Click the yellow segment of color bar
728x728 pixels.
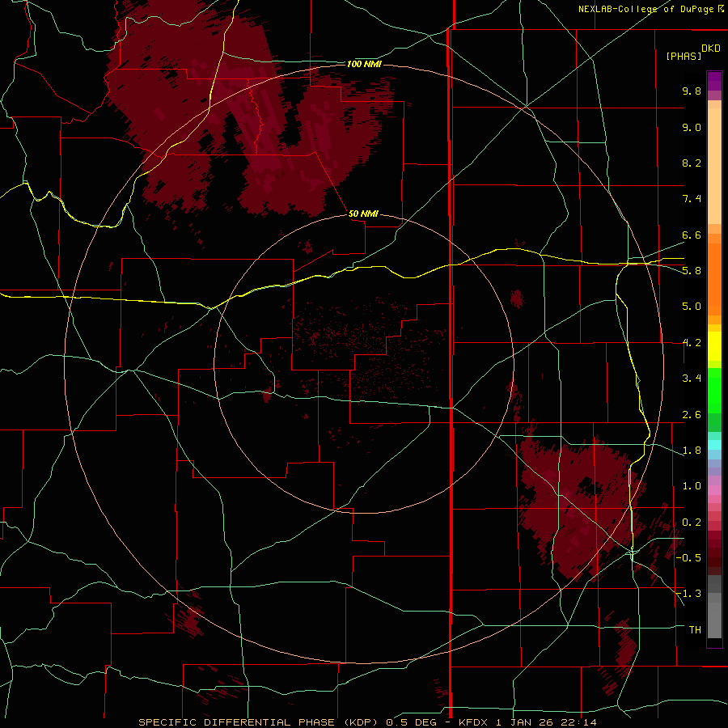[714, 346]
